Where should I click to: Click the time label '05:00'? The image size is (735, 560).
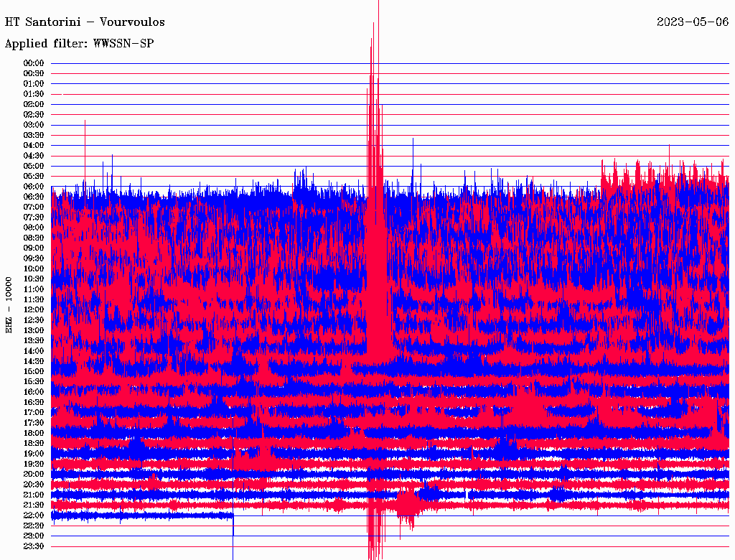[34, 166]
